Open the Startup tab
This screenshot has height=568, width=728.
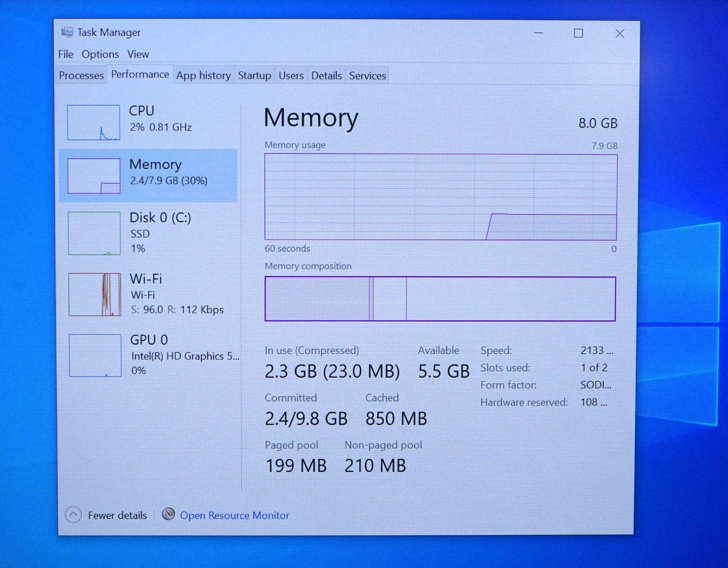click(x=254, y=76)
